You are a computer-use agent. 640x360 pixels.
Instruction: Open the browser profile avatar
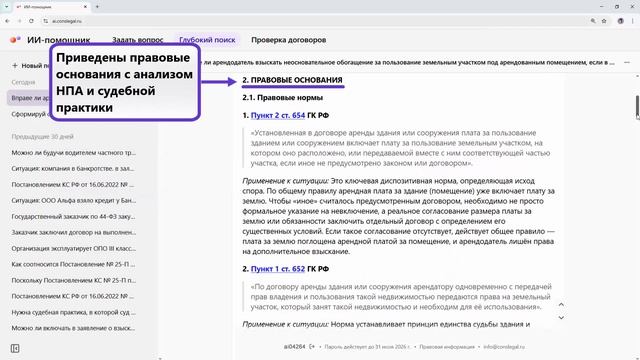620,21
